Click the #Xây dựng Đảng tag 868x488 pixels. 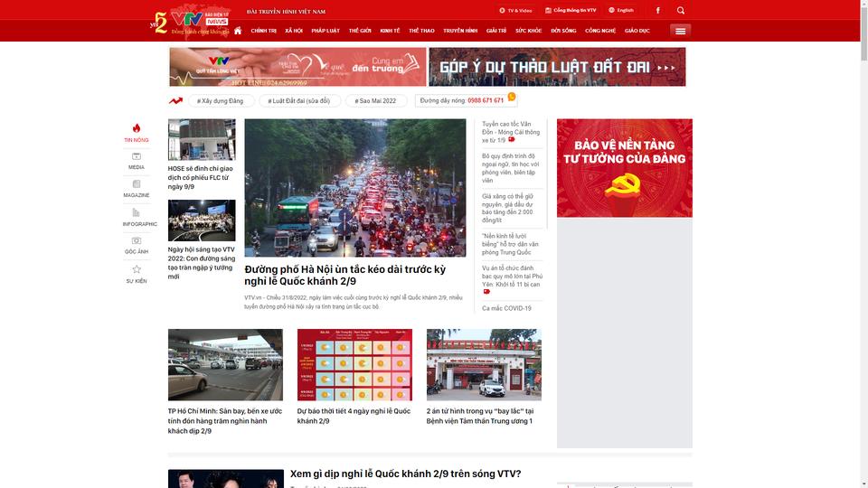tap(221, 100)
